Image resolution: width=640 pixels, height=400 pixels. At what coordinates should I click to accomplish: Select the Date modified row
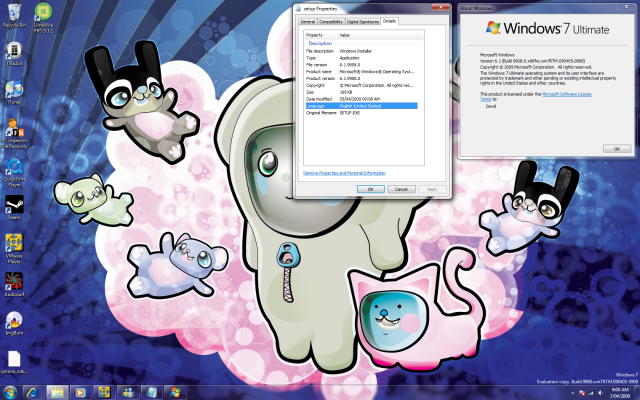click(361, 99)
